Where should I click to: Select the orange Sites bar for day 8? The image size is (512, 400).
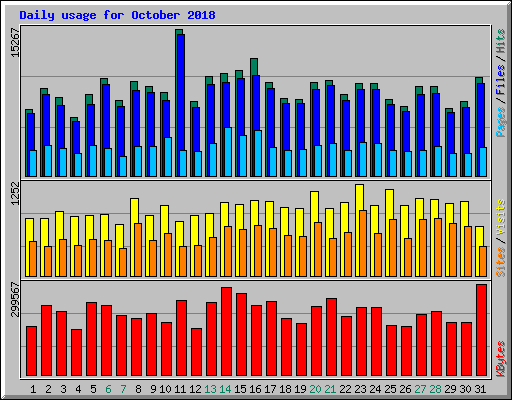click(138, 250)
